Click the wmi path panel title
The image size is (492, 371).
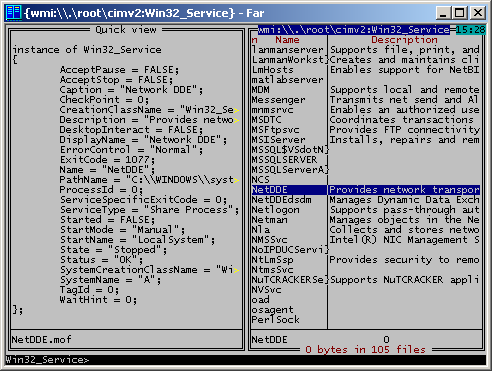[354, 30]
